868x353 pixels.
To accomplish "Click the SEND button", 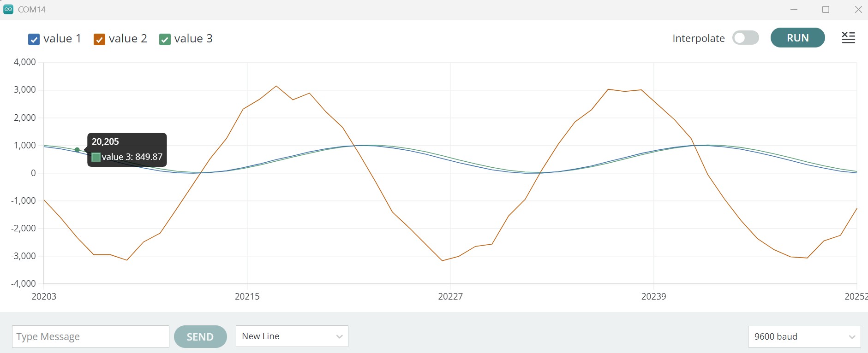I will pyautogui.click(x=200, y=337).
